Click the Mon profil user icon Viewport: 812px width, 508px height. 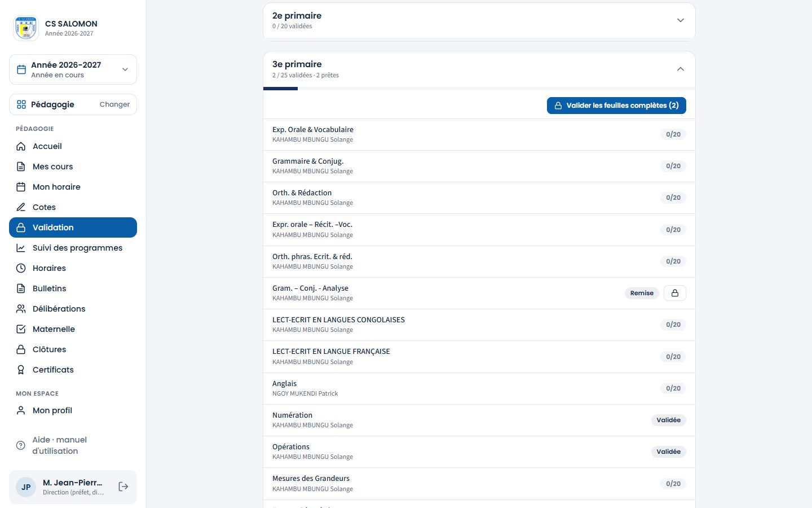tap(21, 410)
